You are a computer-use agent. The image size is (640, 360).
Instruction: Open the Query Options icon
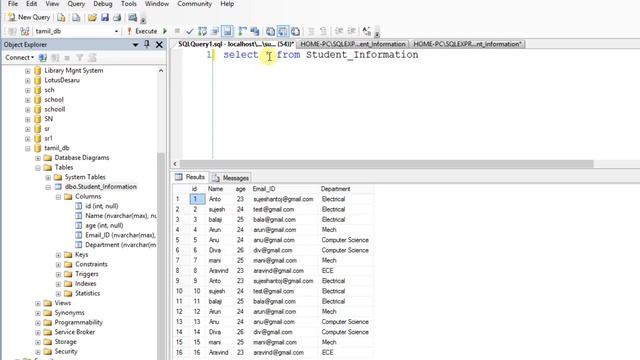pos(215,31)
